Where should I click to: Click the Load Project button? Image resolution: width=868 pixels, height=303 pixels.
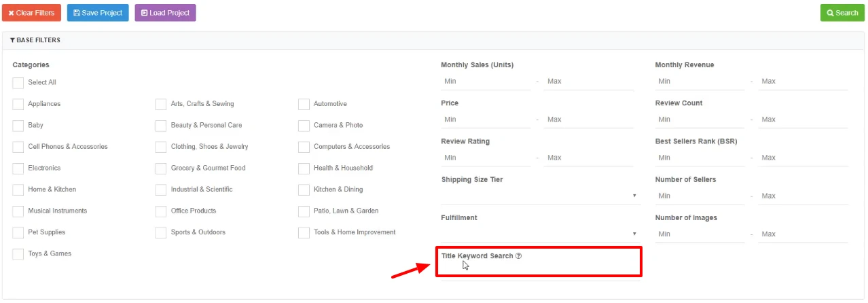[x=165, y=13]
